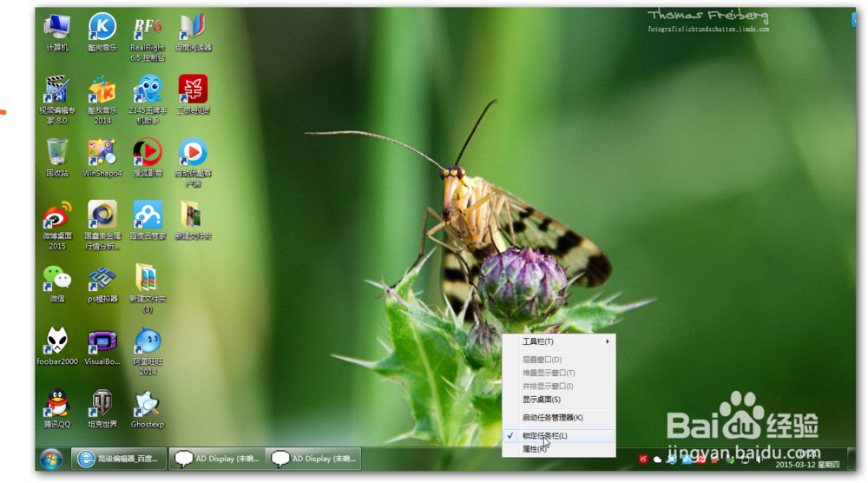Image resolution: width=868 pixels, height=483 pixels.
Task: Expand the 工具栏(T) submenu arrow
Action: click(608, 341)
